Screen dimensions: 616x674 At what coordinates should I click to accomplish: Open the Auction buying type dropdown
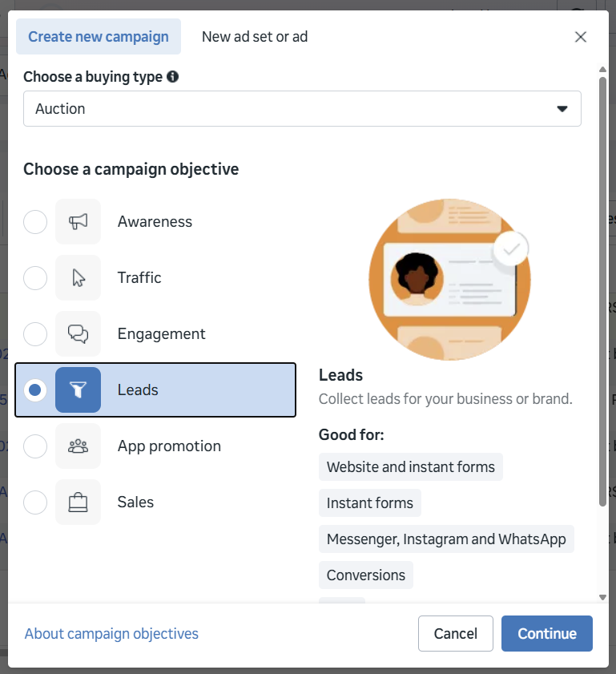[301, 109]
